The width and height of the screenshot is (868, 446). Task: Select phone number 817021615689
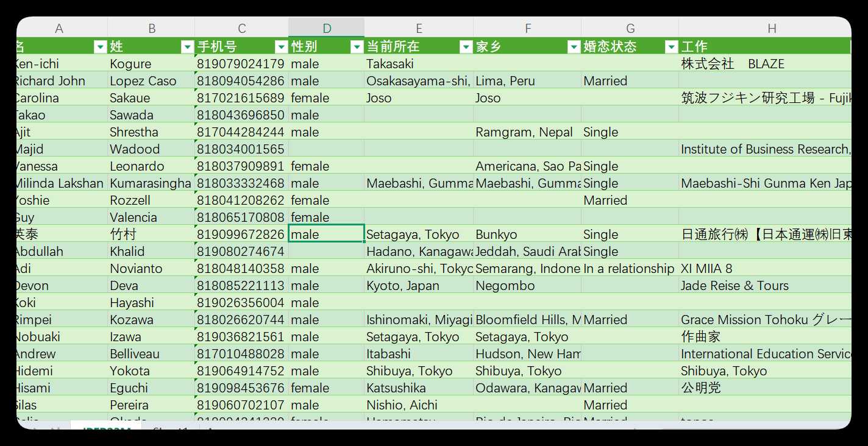(x=242, y=97)
